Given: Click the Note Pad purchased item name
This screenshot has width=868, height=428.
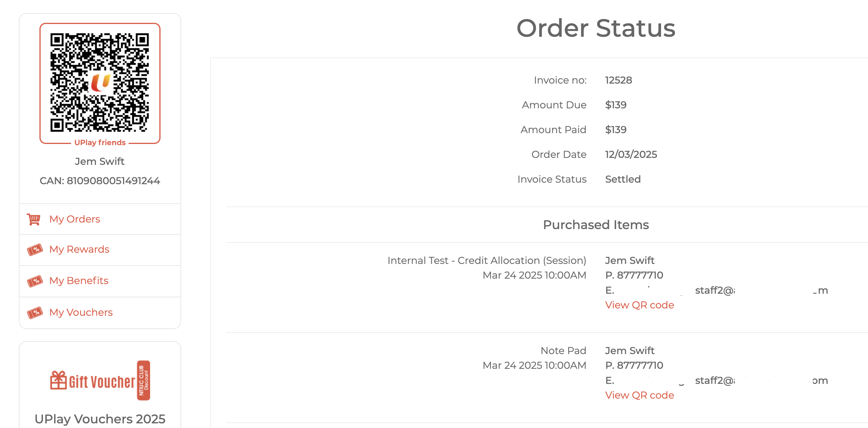Looking at the screenshot, I should click(563, 351).
